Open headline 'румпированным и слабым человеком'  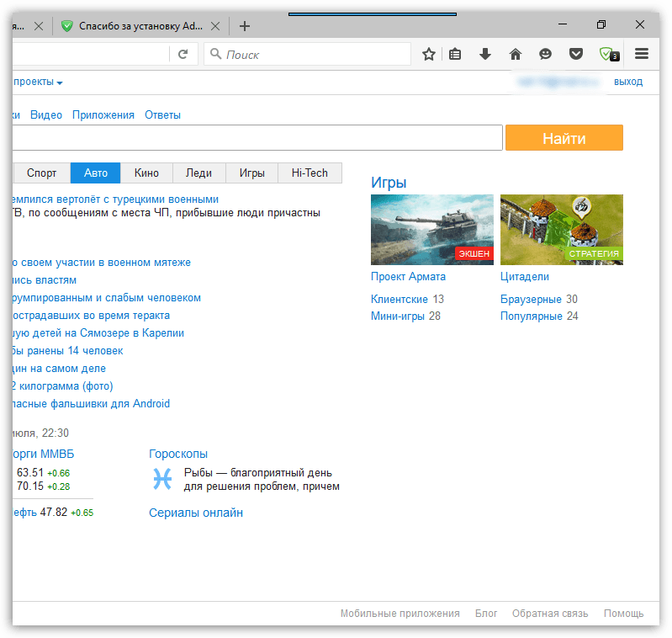[107, 298]
